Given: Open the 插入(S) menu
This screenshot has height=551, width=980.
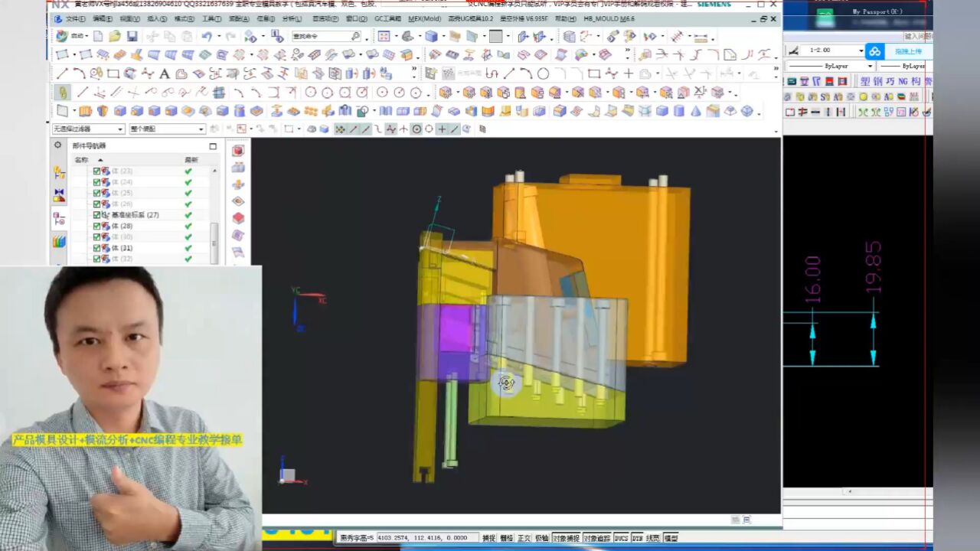Looking at the screenshot, I should pyautogui.click(x=157, y=18).
